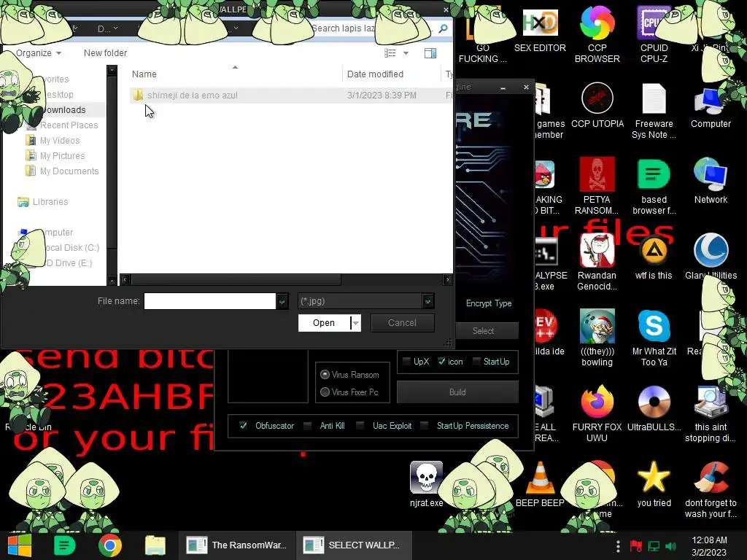This screenshot has height=560, width=747.
Task: Click the search magnifier in file dialog
Action: (443, 28)
